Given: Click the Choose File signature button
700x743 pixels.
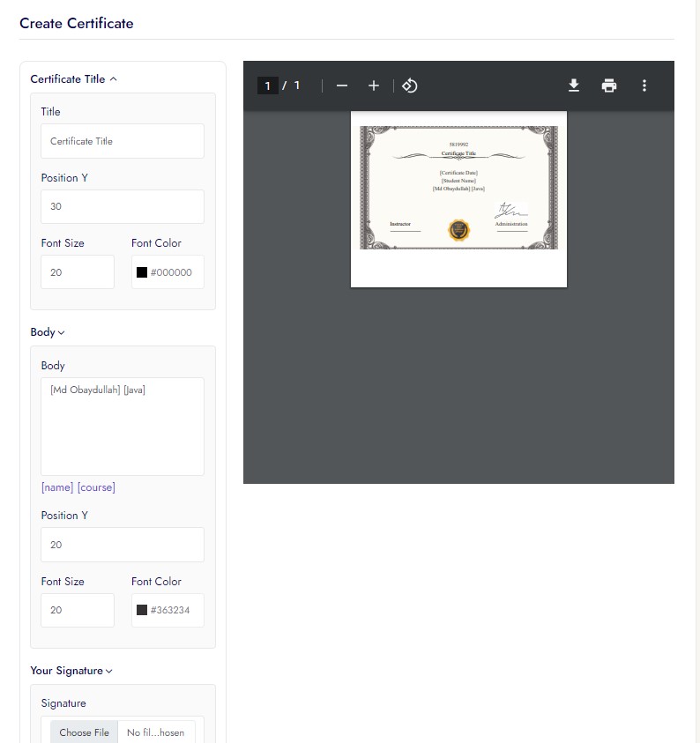Looking at the screenshot, I should click(85, 732).
